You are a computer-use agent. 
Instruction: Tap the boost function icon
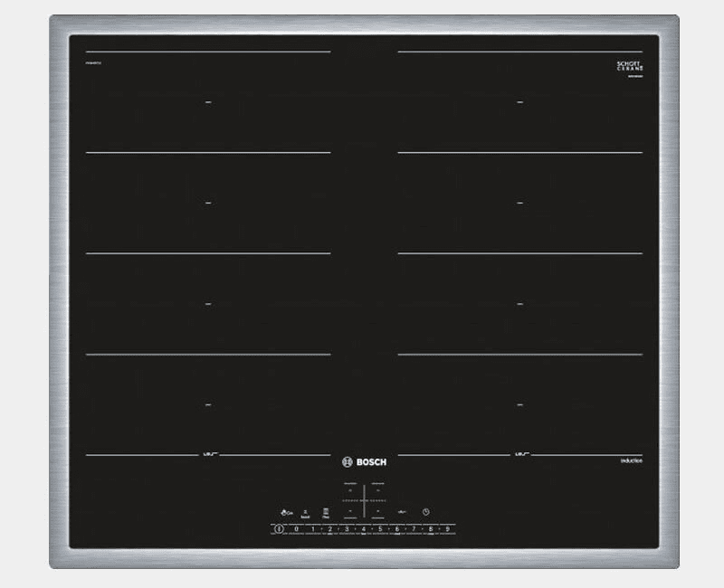click(305, 514)
